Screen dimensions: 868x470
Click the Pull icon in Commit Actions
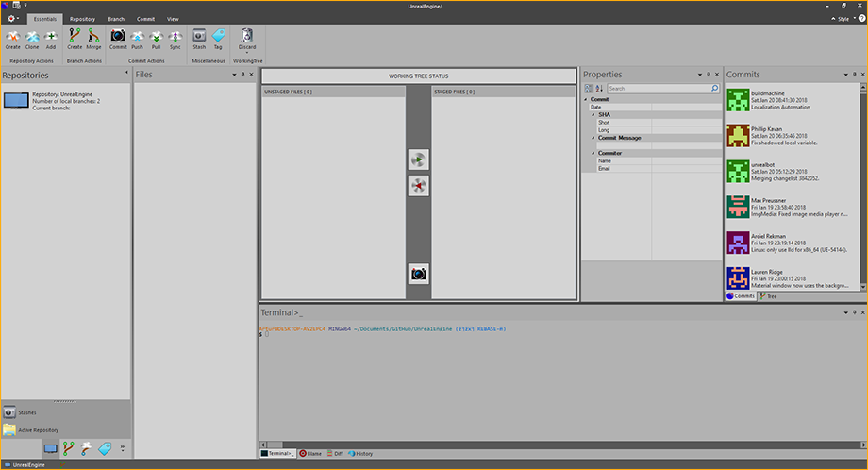click(157, 37)
